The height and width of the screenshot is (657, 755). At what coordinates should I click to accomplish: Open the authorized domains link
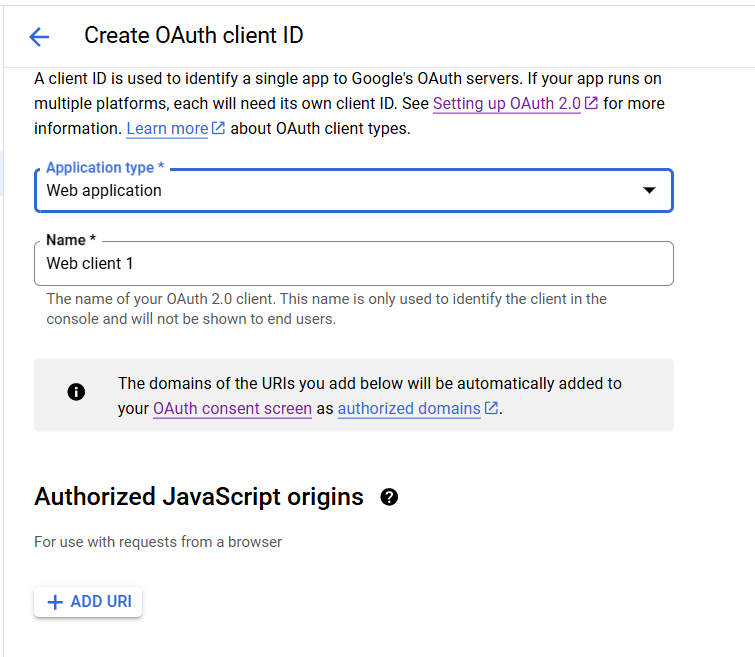click(409, 408)
